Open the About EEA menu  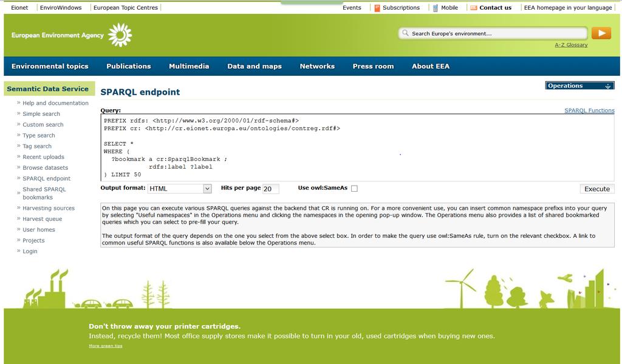pos(431,66)
